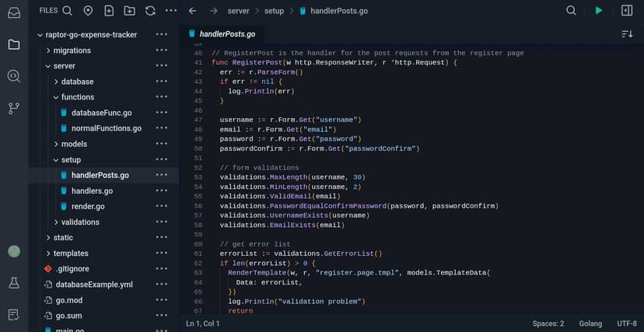Create a new file with the plus-file icon
Screen dimensions: 644x332
click(x=109, y=11)
